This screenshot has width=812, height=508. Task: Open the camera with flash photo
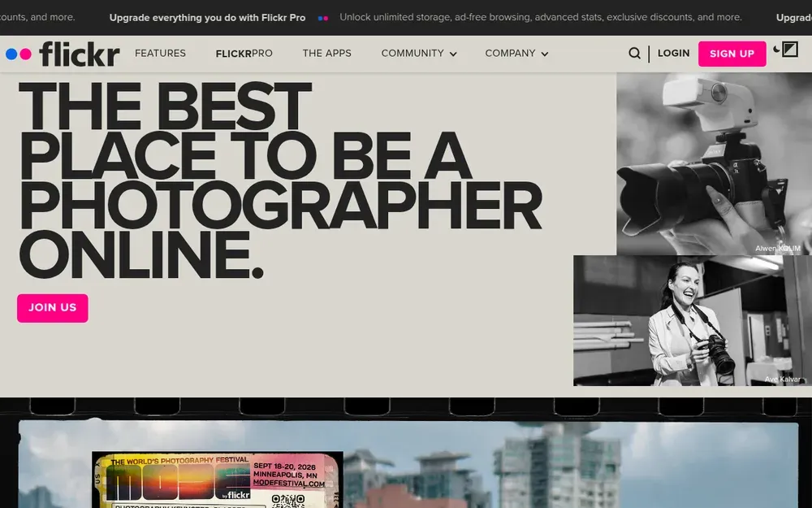point(714,164)
